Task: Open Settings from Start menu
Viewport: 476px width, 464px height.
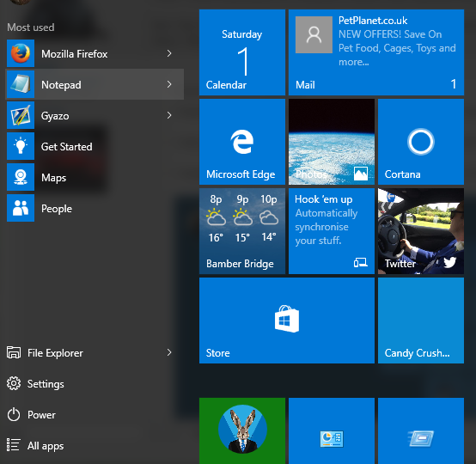Action: (95, 383)
